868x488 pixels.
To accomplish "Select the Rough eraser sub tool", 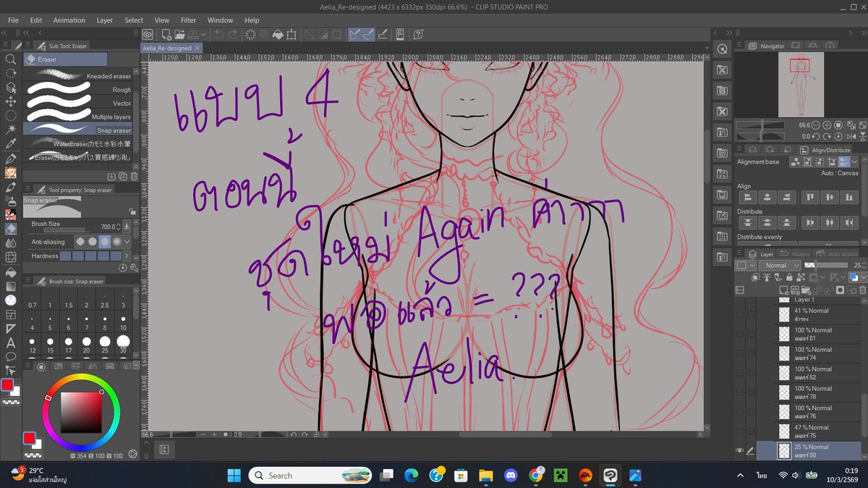I will 79,90.
